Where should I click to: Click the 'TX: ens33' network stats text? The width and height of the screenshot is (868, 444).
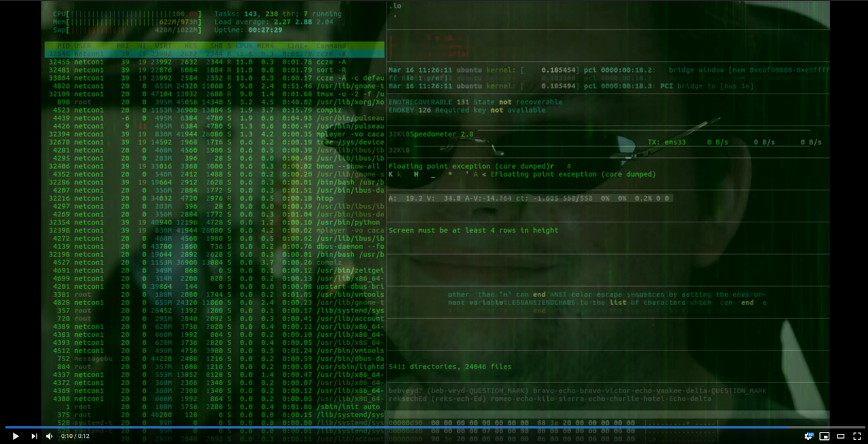pos(667,142)
